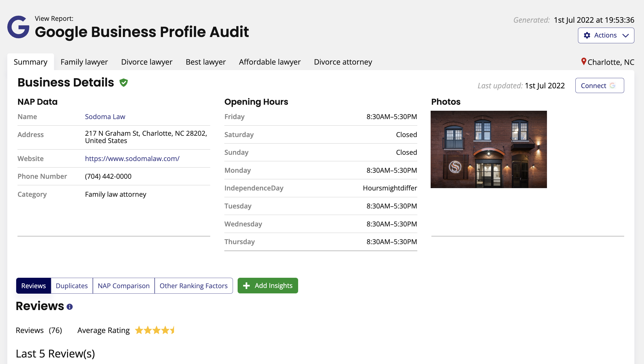Viewport: 644px width, 364px height.
Task: Open the Duplicates section tab
Action: pos(72,286)
